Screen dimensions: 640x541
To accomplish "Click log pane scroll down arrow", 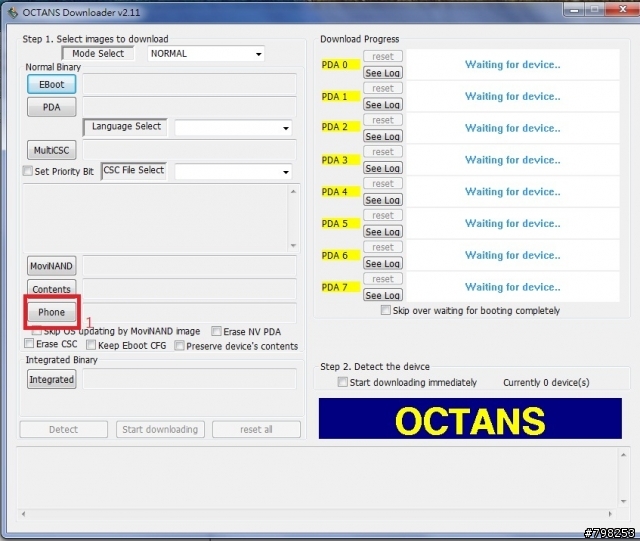I will 623,501.
